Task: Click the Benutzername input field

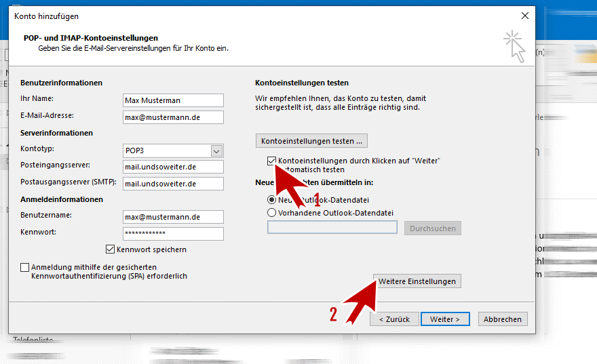Action: tap(173, 217)
